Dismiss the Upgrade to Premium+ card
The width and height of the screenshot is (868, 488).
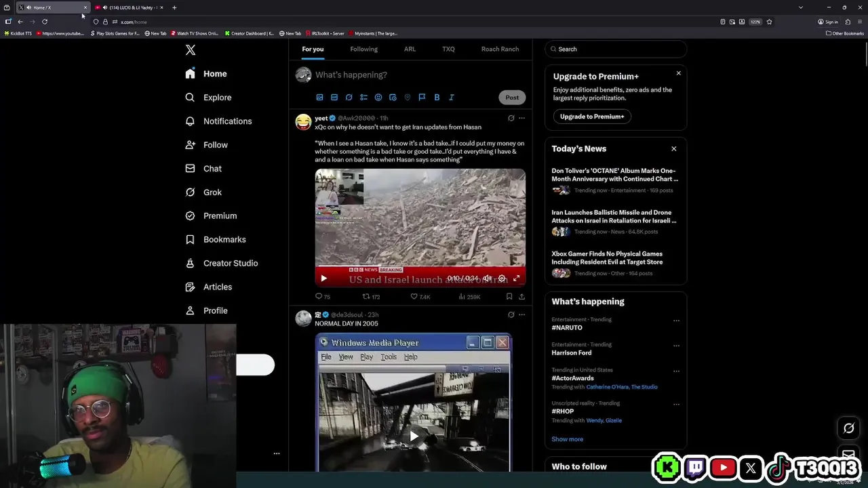[678, 73]
